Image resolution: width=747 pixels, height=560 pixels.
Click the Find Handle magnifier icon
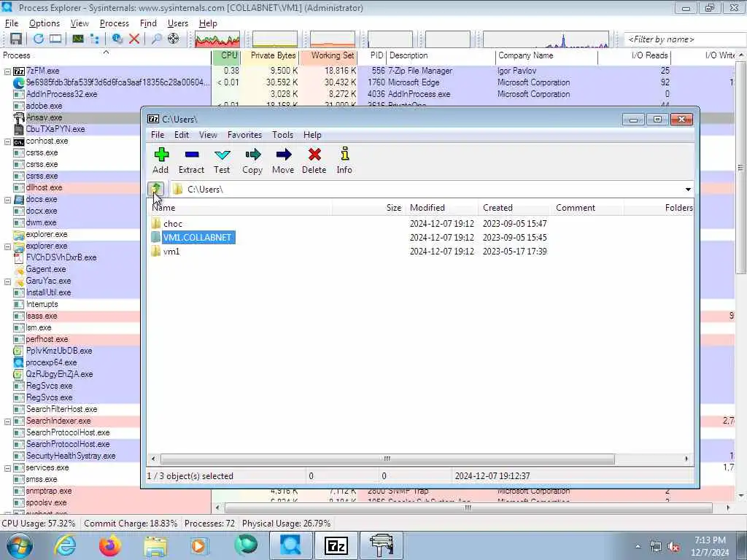pos(156,39)
